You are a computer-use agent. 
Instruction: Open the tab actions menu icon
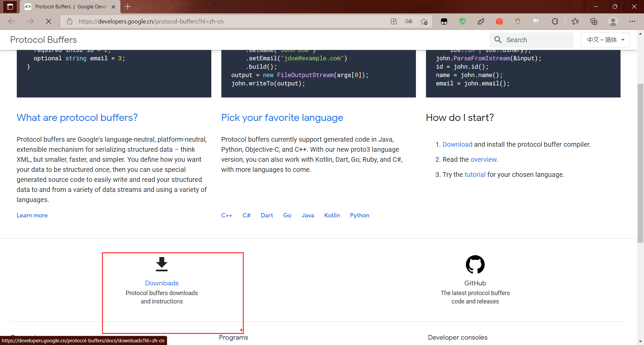[x=10, y=7]
